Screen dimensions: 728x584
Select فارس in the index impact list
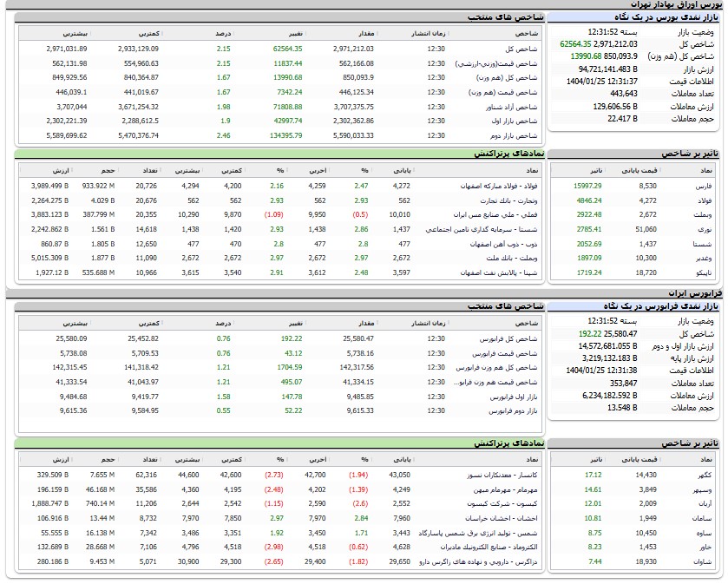704,187
